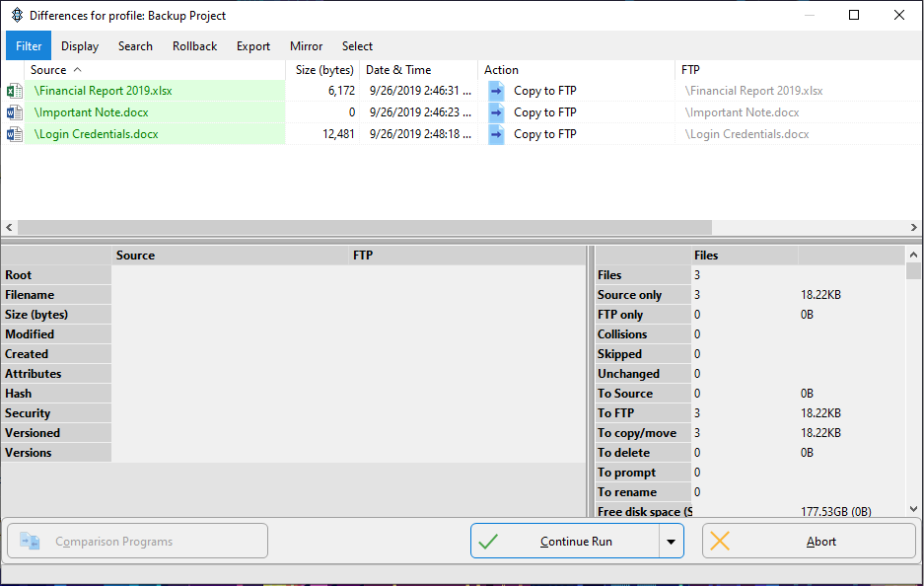Click date 9/26/2019 2:46:31
Image resolution: width=924 pixels, height=586 pixels.
pos(420,91)
